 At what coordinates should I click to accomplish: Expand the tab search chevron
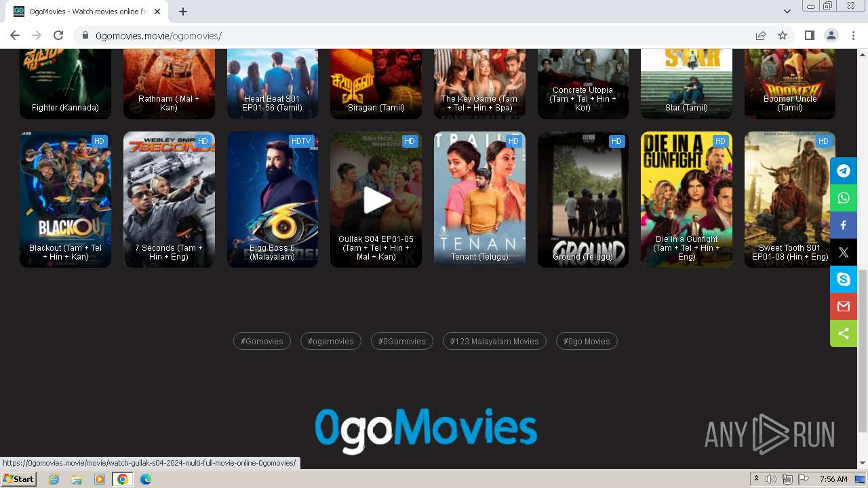787,12
